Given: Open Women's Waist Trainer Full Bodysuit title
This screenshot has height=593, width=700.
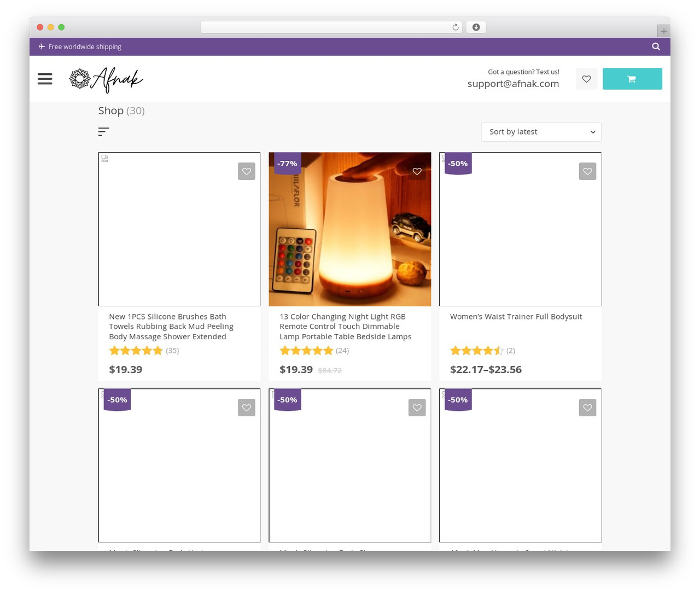Looking at the screenshot, I should click(x=516, y=317).
